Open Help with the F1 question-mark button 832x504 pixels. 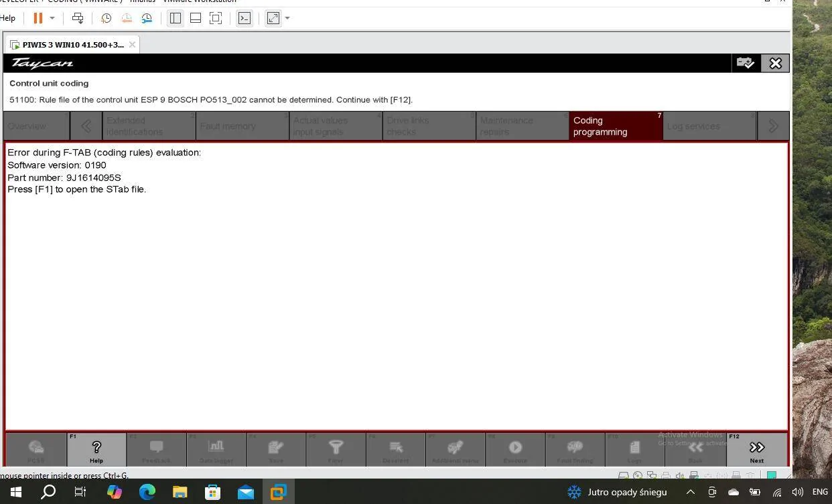tap(96, 449)
